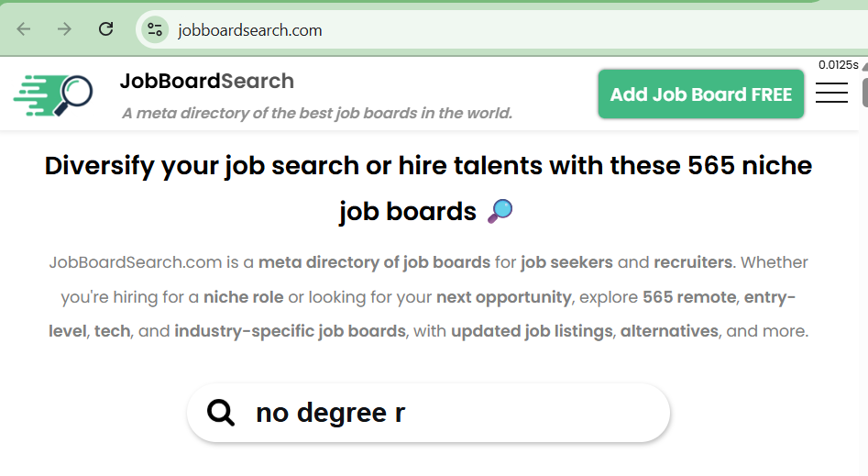Click the JobBoardSearch magnifier logo
The height and width of the screenshot is (476, 868).
pos(53,94)
